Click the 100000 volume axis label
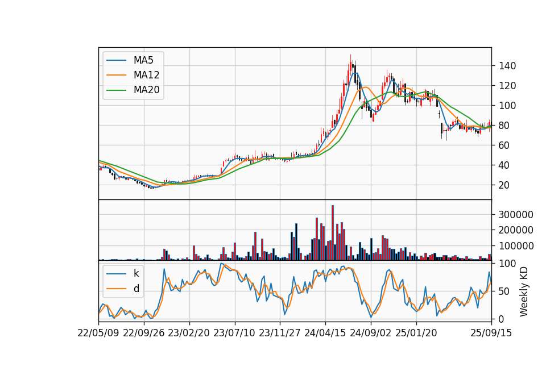Image resolution: width=546 pixels, height=392 pixels. (516, 246)
